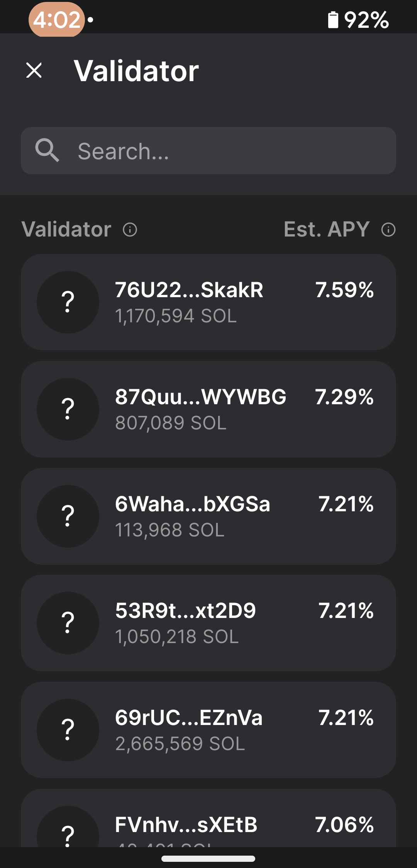
Task: Tap the question mark avatar for 76U22...SkakR
Action: pyautogui.click(x=68, y=302)
